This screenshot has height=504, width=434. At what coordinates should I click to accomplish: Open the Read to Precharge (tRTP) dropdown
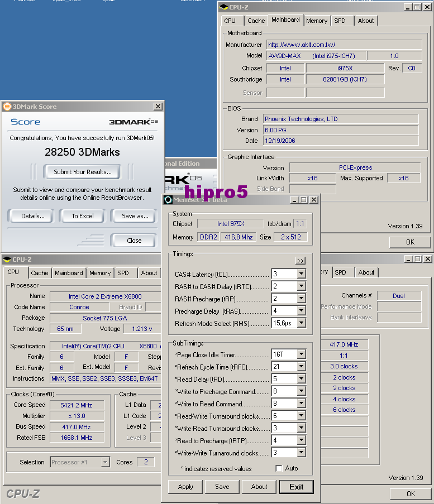pos(301,440)
